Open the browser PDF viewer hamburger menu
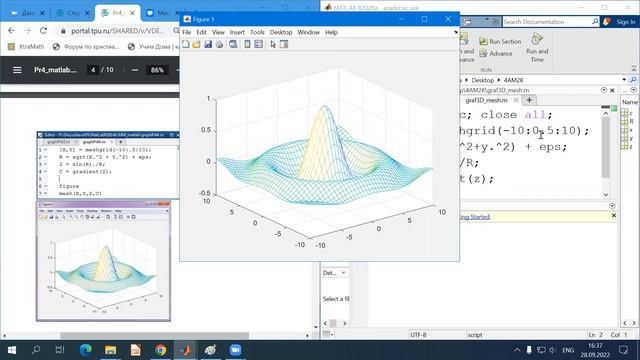640x360 pixels. (x=17, y=70)
